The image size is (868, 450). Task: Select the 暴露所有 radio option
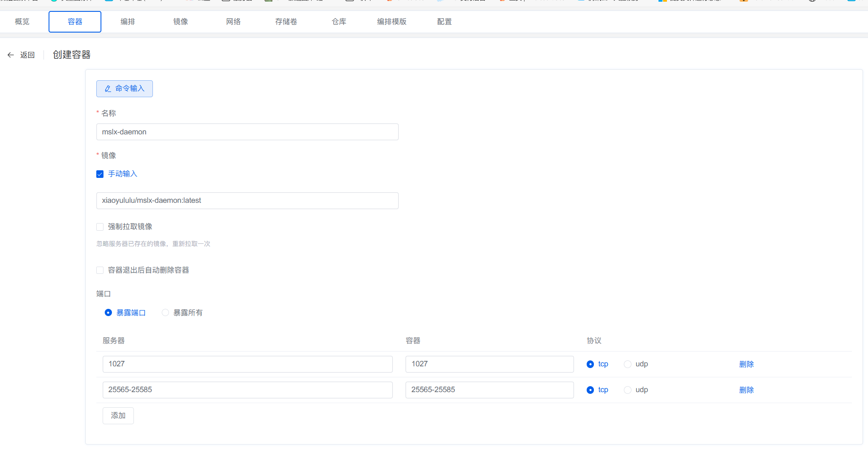click(166, 313)
